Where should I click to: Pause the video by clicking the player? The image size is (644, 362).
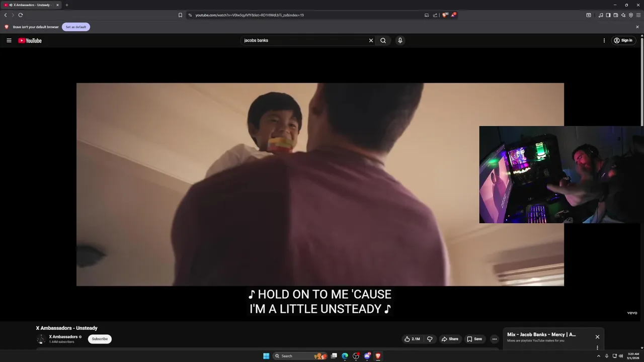pos(320,185)
